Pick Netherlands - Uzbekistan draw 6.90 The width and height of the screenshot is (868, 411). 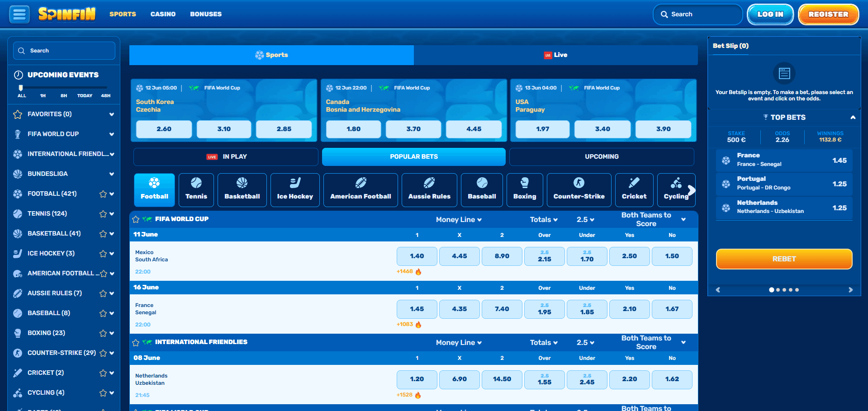(x=459, y=379)
